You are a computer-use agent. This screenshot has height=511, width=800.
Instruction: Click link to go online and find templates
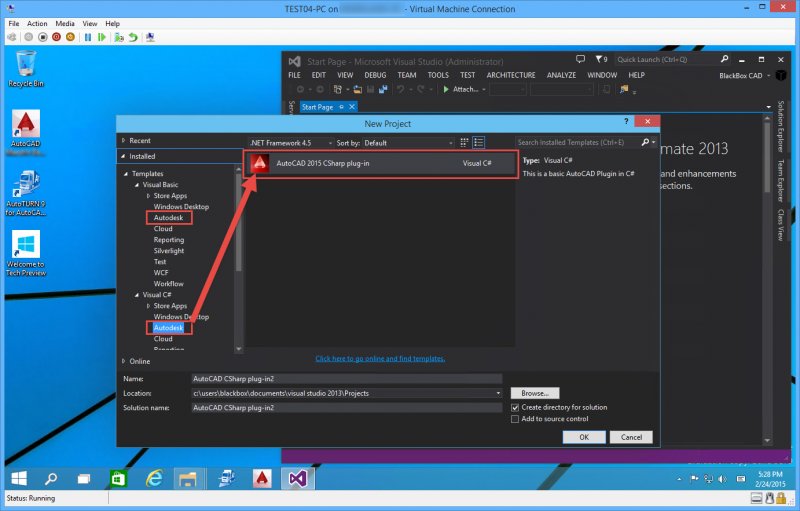point(380,359)
